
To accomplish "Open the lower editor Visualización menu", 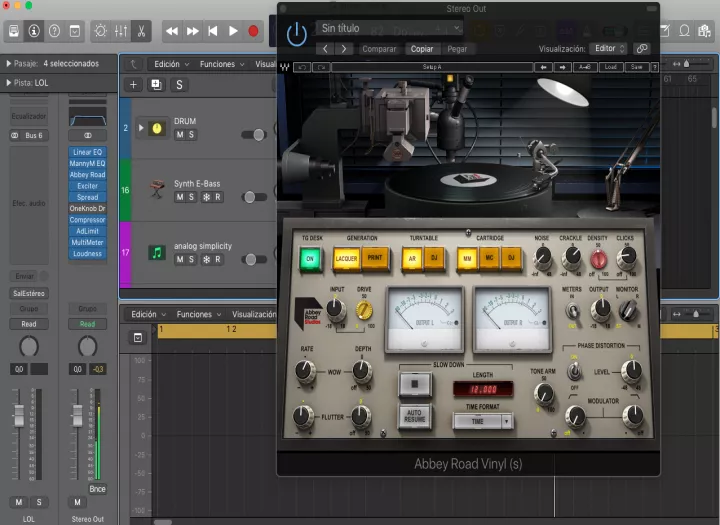I will pos(254,315).
